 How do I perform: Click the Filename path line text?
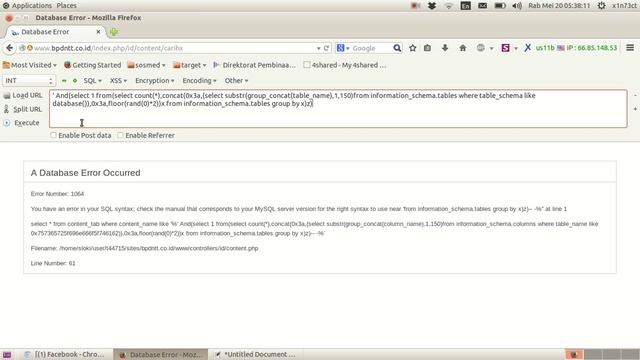tap(144, 248)
